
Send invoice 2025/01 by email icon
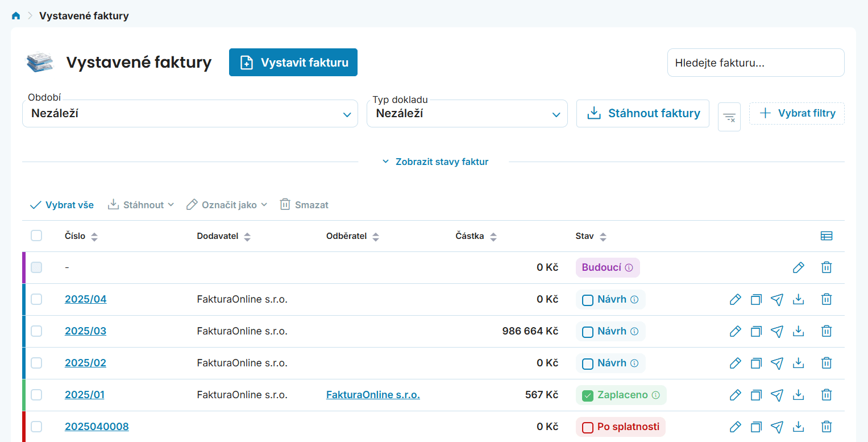click(777, 395)
